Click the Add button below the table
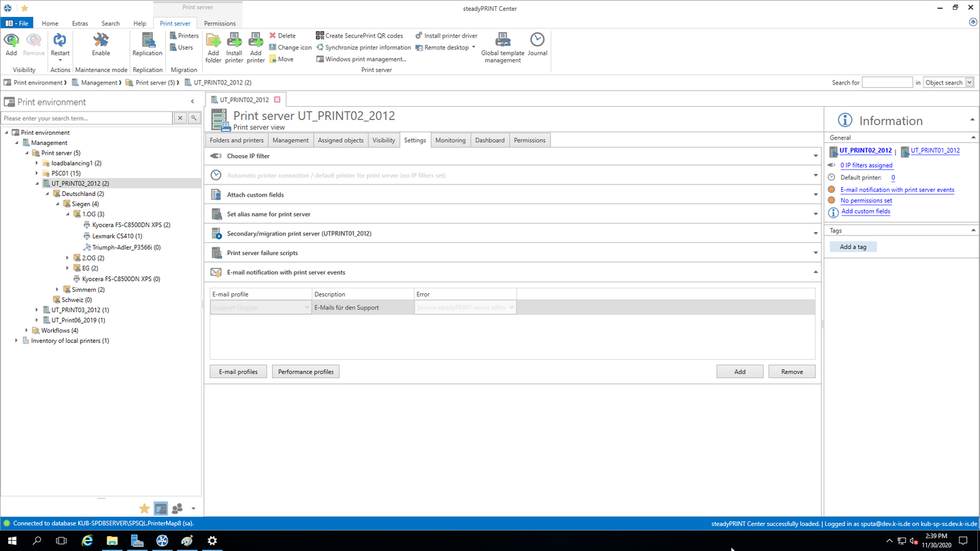 740,371
